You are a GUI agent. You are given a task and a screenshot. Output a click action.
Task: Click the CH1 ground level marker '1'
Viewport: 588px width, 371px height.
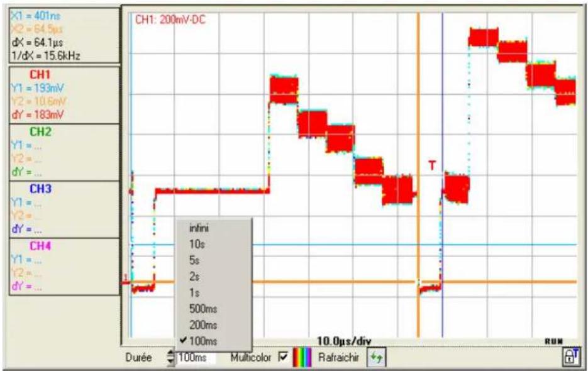pos(126,278)
